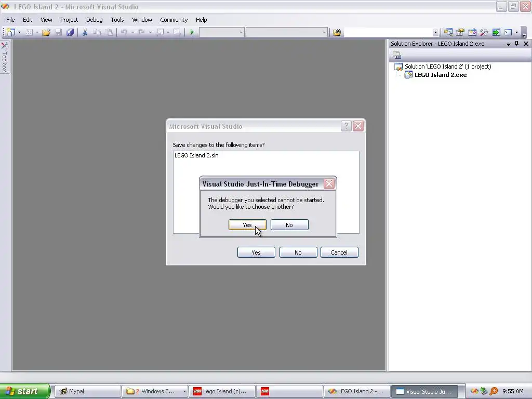Image resolution: width=532 pixels, height=399 pixels.
Task: Click the Solution Explorer Properties icon
Action: point(397,55)
